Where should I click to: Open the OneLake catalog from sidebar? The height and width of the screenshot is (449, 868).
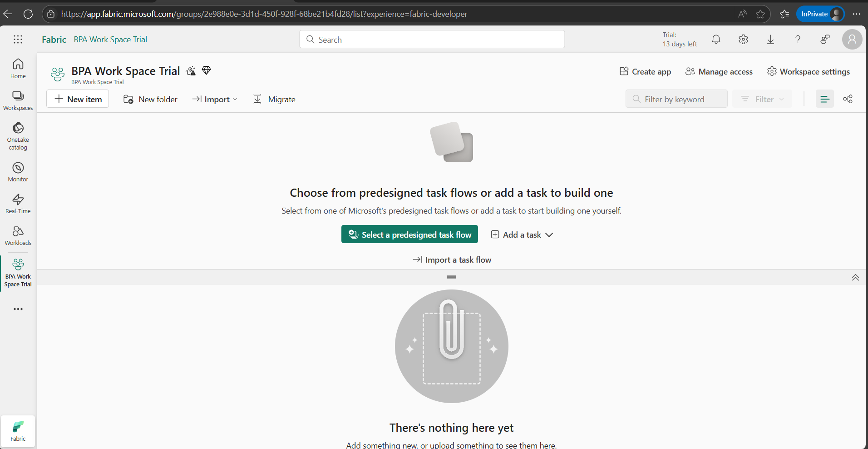click(18, 136)
